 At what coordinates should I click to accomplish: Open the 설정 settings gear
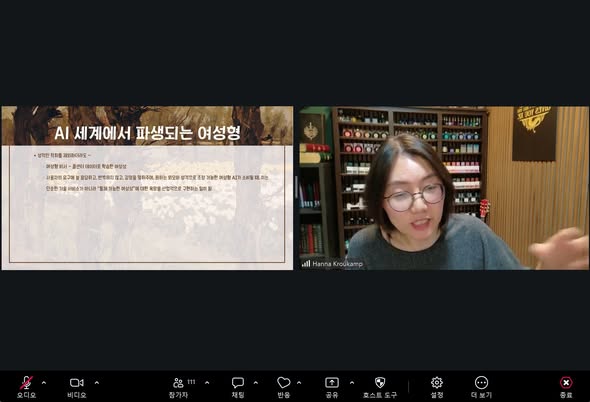click(x=437, y=387)
